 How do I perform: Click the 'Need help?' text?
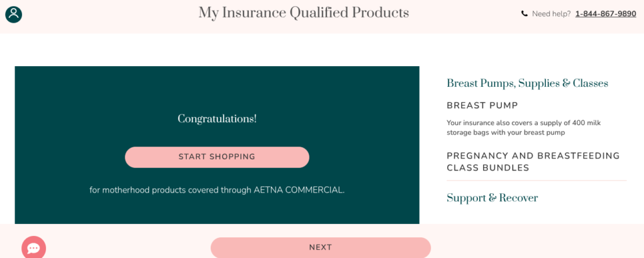551,14
